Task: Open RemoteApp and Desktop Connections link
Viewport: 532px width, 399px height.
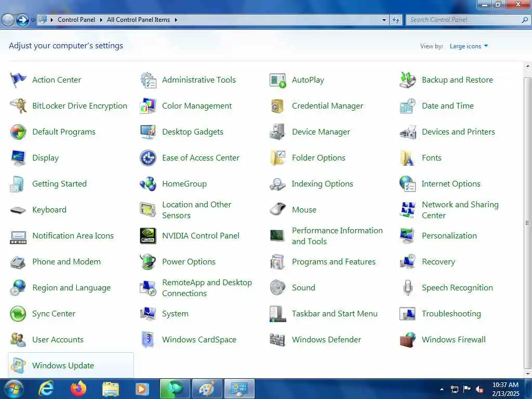Action: (207, 288)
